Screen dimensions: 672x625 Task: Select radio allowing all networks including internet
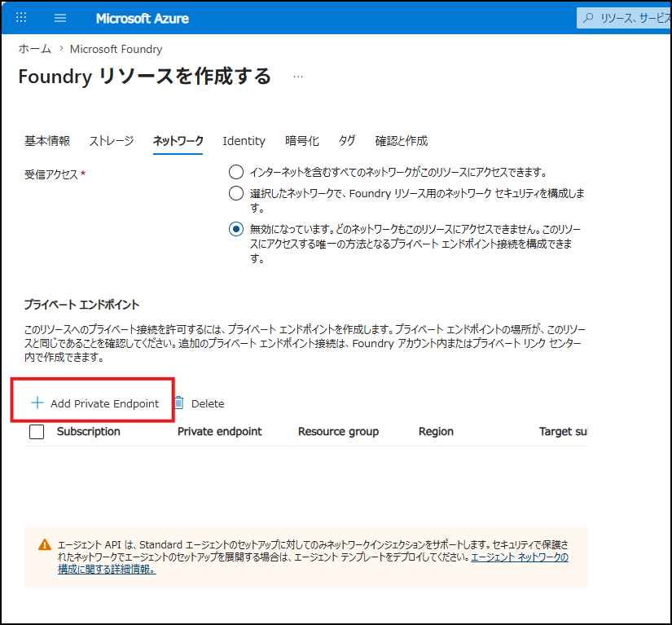pyautogui.click(x=236, y=172)
